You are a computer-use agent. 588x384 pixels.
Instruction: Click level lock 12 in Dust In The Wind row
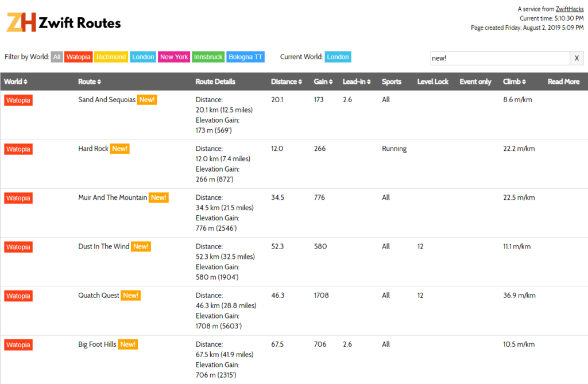click(420, 246)
